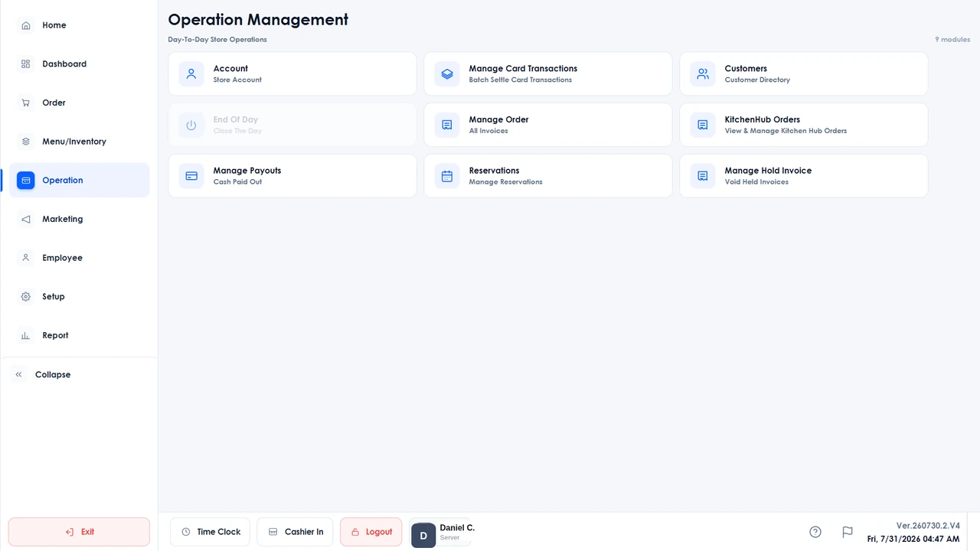Viewport: 980px width, 551px height.
Task: Click the Employee person icon
Action: point(26,258)
